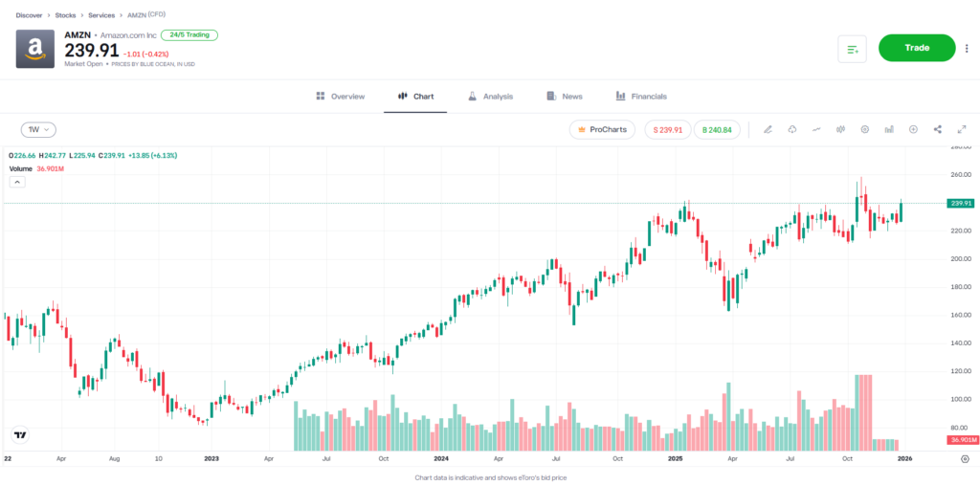980x486 pixels.
Task: Open the bar-chart indicators icon
Action: point(889,129)
